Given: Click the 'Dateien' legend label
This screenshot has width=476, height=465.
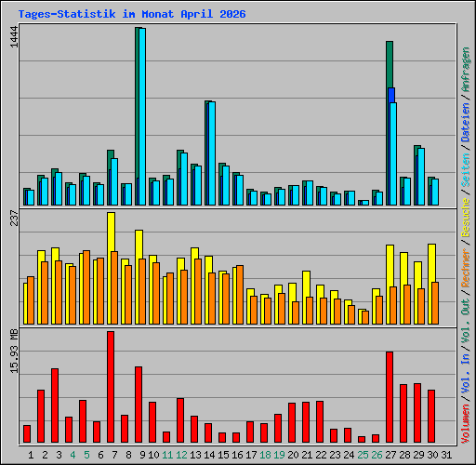Looking at the screenshot, I should pyautogui.click(x=466, y=123).
